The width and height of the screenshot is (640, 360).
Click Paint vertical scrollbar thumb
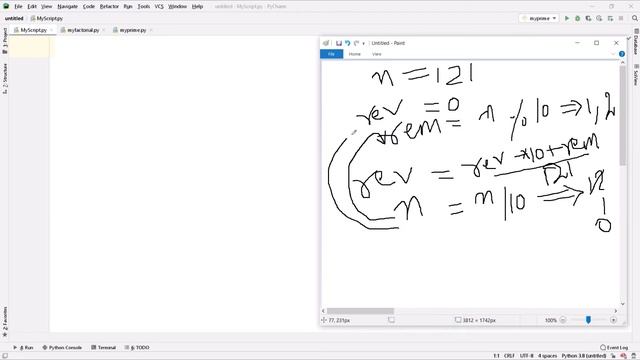(622, 116)
